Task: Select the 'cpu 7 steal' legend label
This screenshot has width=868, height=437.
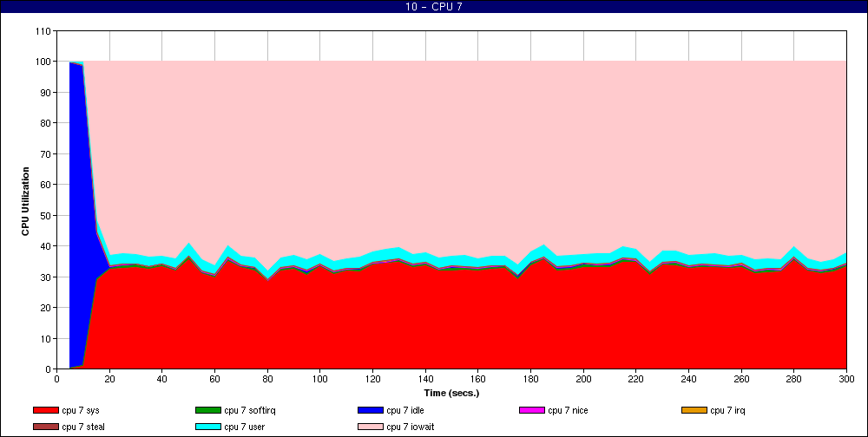Action: point(83,427)
